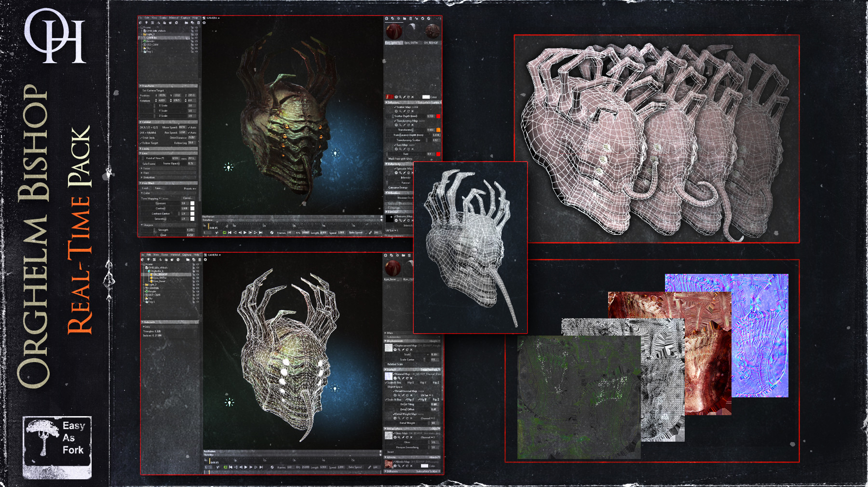Edit the OH_BISHOP_Normal map using the pencil icon
This screenshot has height=487, width=868.
pos(403,378)
